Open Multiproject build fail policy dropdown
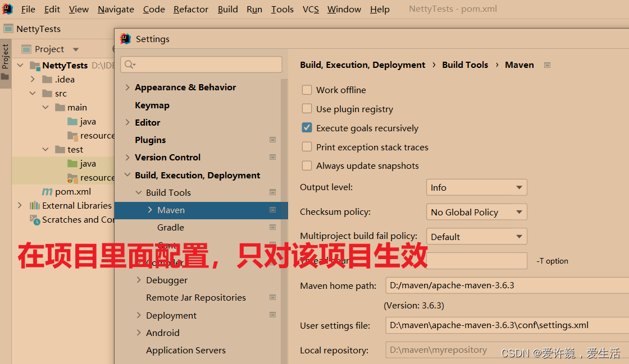 (477, 236)
